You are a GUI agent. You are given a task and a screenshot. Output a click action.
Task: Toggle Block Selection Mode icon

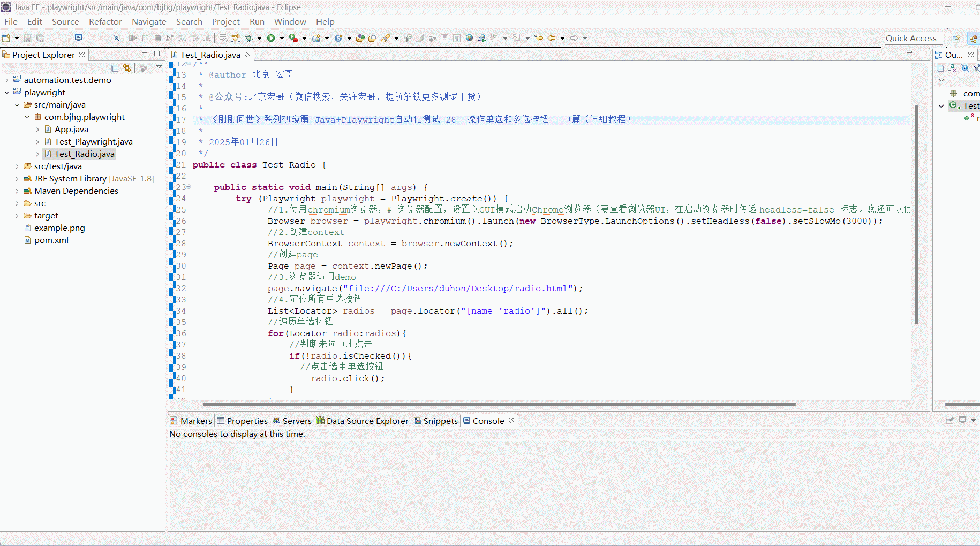point(444,38)
